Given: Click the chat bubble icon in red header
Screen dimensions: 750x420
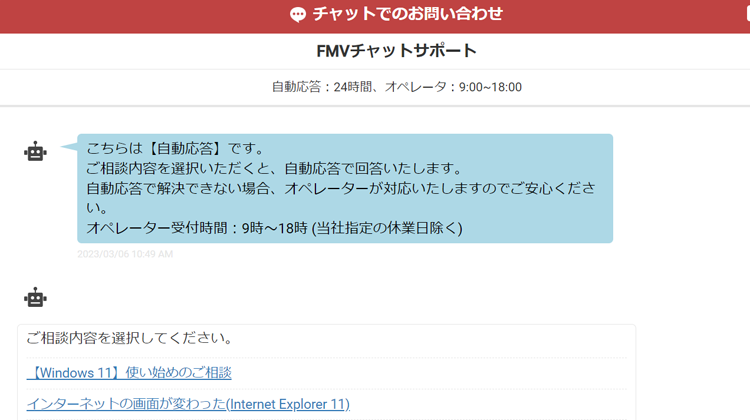Looking at the screenshot, I should tap(298, 14).
